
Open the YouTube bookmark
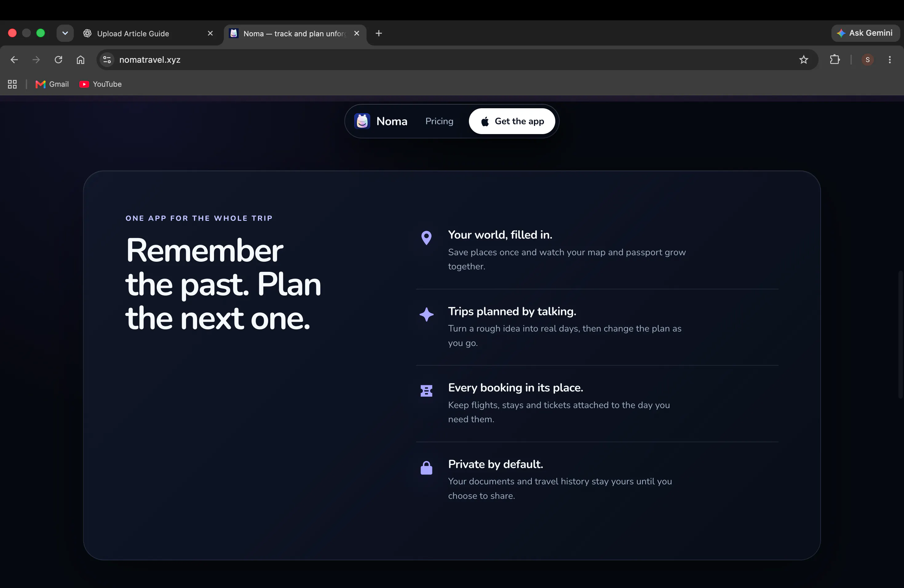[101, 84]
